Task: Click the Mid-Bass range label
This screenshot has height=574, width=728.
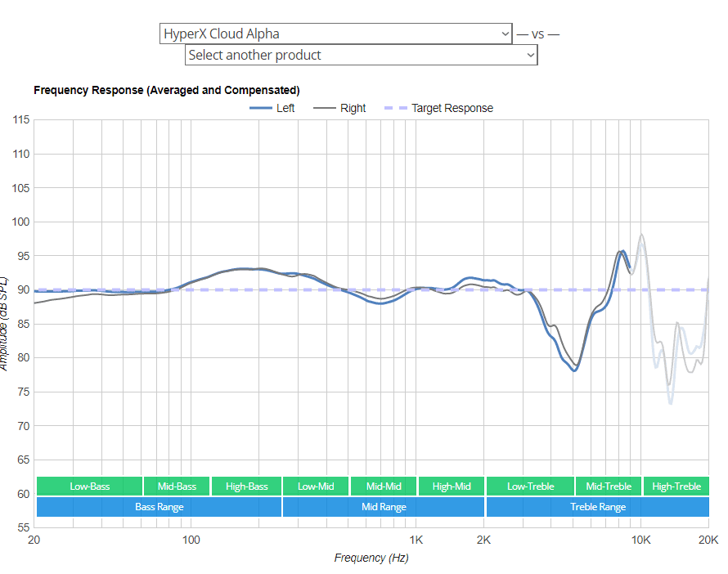Action: click(x=177, y=487)
